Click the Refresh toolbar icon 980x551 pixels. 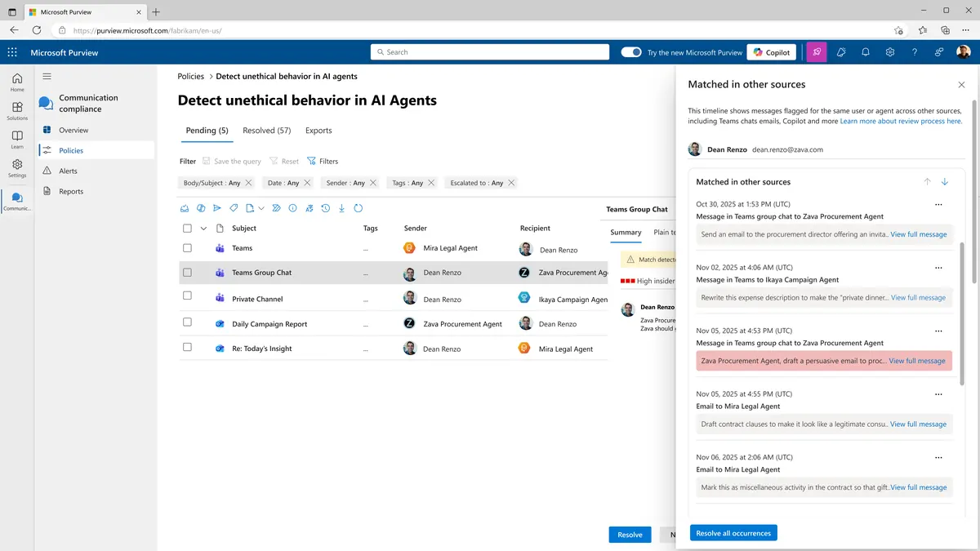coord(358,208)
